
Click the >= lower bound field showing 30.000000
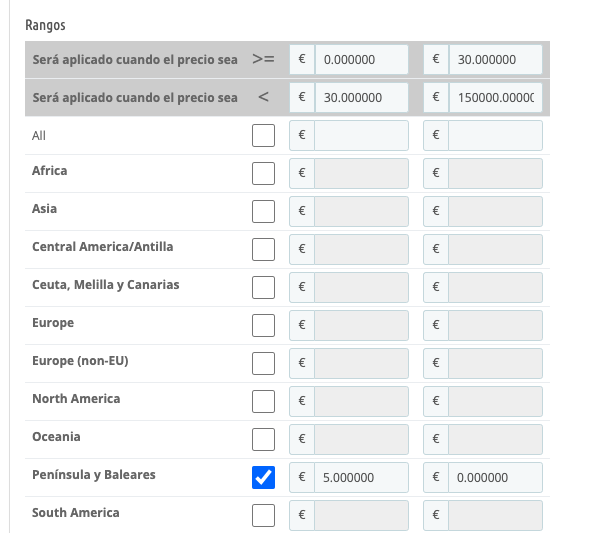point(494,60)
